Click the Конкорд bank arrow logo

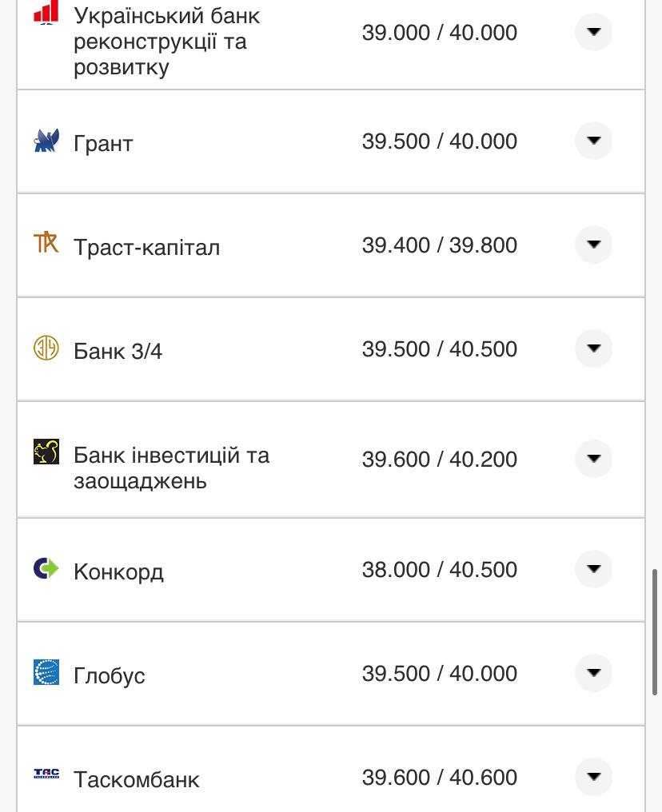click(x=46, y=568)
